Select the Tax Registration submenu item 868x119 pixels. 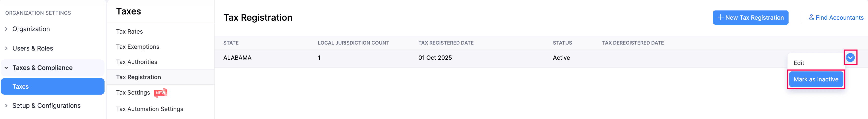(x=139, y=77)
